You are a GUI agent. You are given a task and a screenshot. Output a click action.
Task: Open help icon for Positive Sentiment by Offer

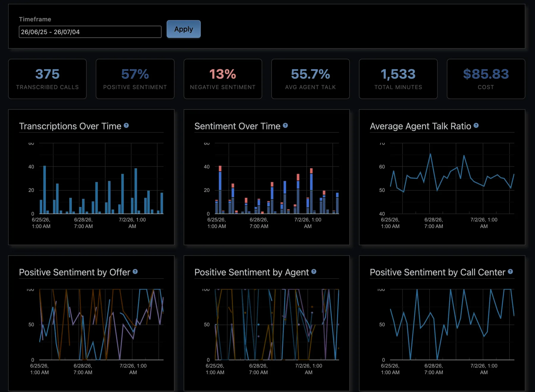click(135, 272)
